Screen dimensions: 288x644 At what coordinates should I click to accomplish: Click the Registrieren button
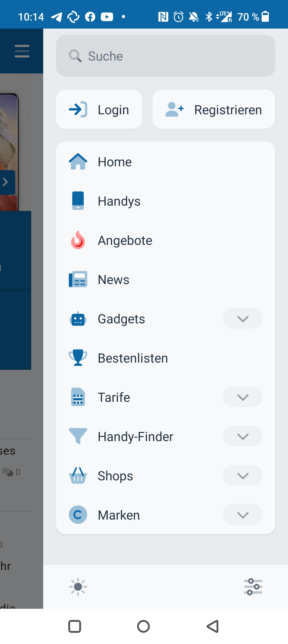214,109
